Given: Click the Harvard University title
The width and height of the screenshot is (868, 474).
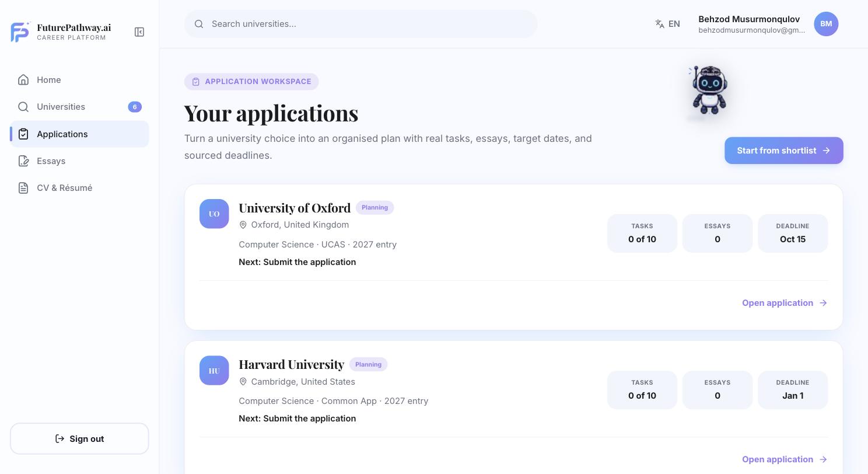Looking at the screenshot, I should click(x=292, y=364).
